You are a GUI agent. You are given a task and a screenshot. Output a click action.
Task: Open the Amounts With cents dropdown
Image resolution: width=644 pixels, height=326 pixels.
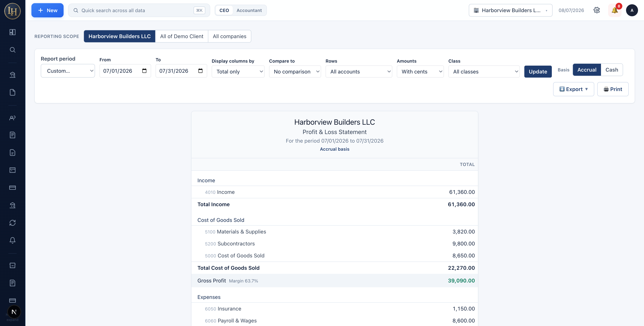click(420, 72)
